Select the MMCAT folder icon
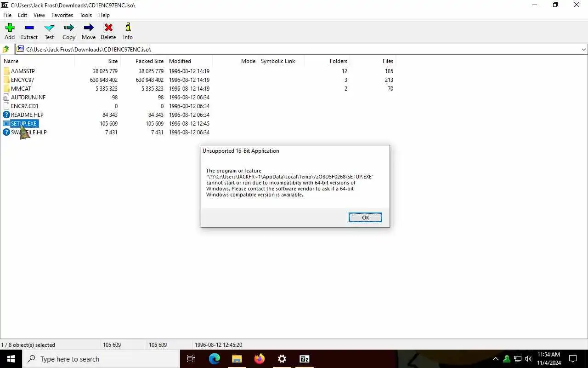The image size is (588, 368). coord(6,89)
